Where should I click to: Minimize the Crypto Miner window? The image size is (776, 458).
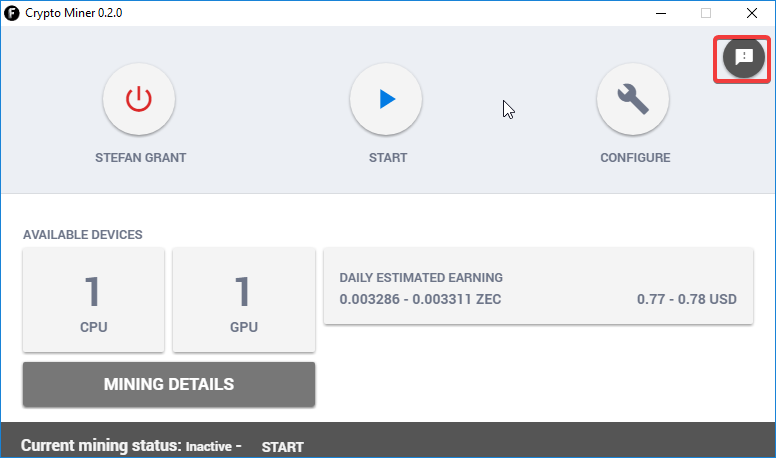pyautogui.click(x=660, y=13)
